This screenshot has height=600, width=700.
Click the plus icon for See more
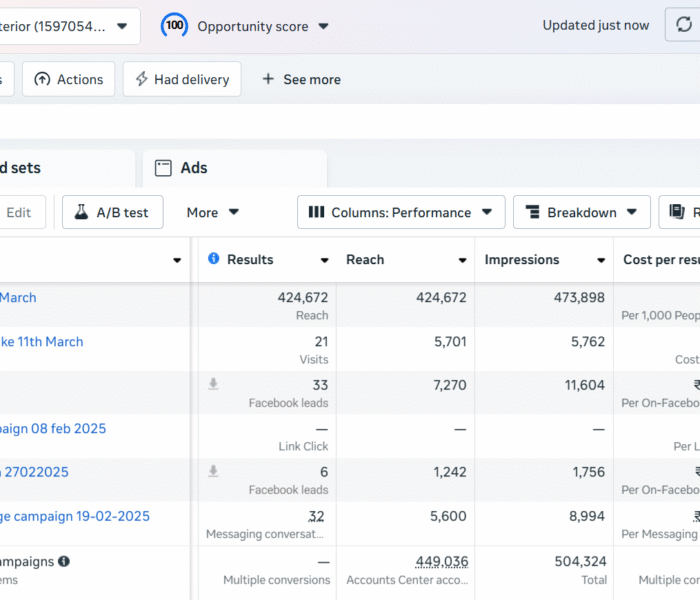268,80
